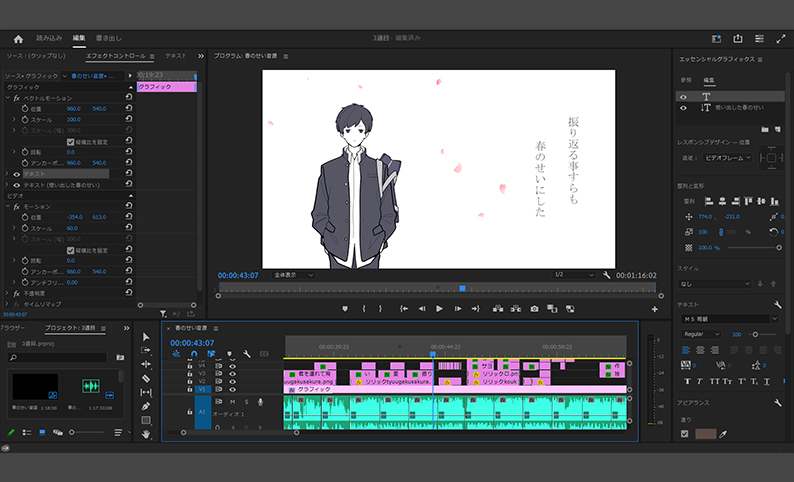Viewport: 794px width, 482px height.
Task: Solo audio track A1
Action: tap(246, 401)
